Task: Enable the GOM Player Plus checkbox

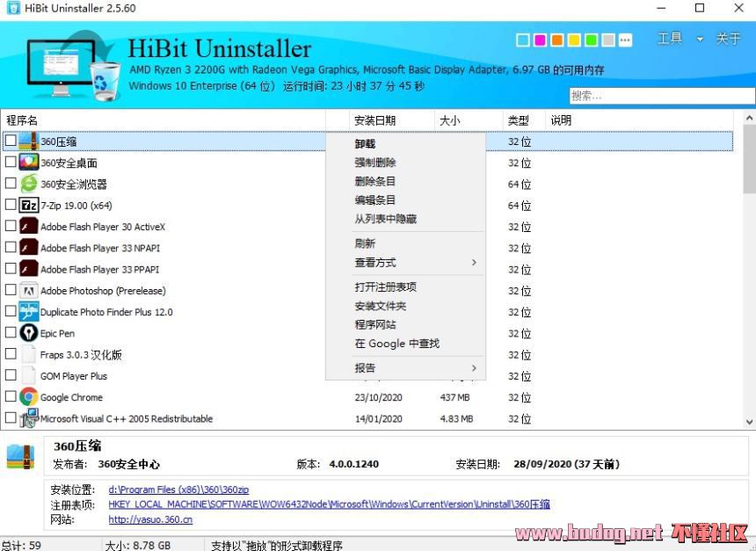Action: pyautogui.click(x=11, y=374)
